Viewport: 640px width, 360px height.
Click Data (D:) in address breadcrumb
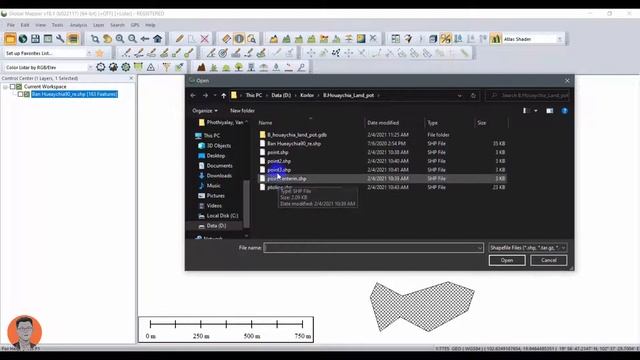tap(281, 95)
